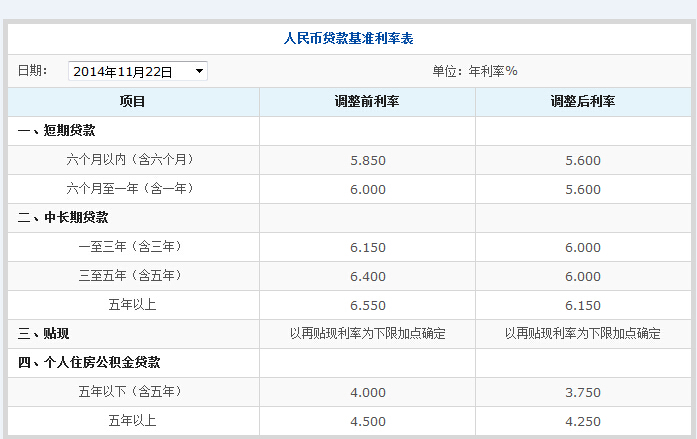Click the 六个月以内（含六个月） row label
Screen dimensions: 697x439
(131, 160)
